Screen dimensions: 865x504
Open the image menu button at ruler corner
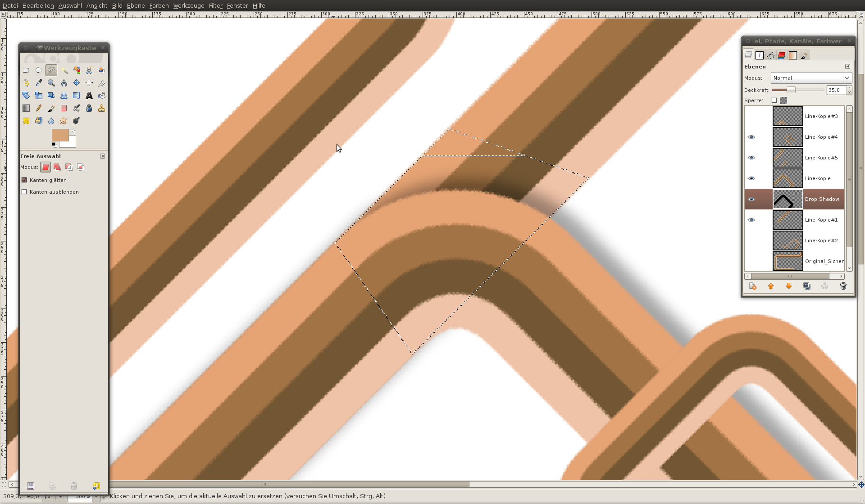[3, 14]
